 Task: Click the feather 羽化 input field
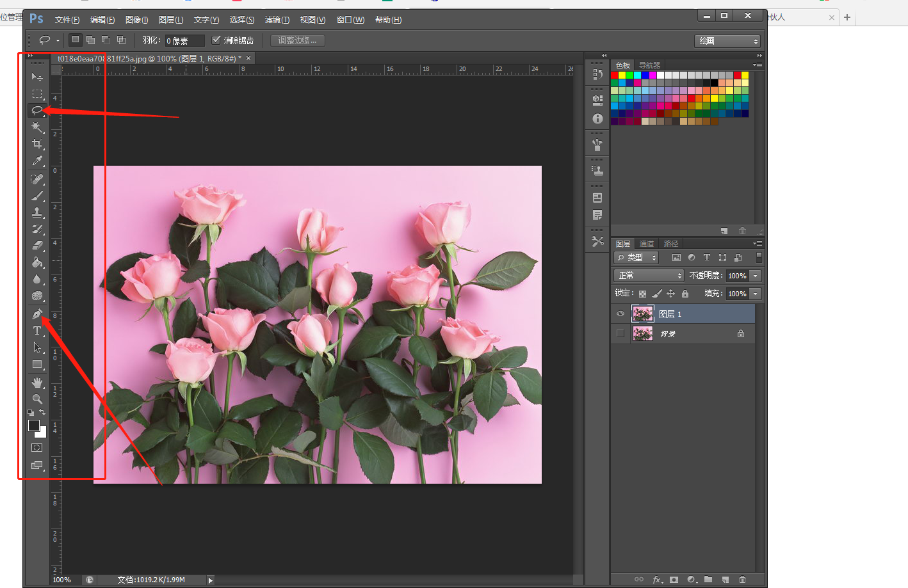[184, 41]
